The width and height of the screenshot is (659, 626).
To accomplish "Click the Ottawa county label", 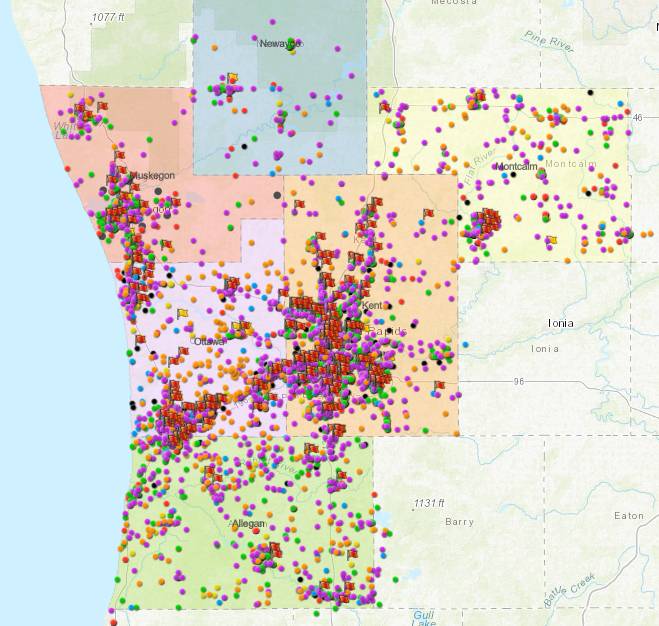I will click(x=210, y=341).
